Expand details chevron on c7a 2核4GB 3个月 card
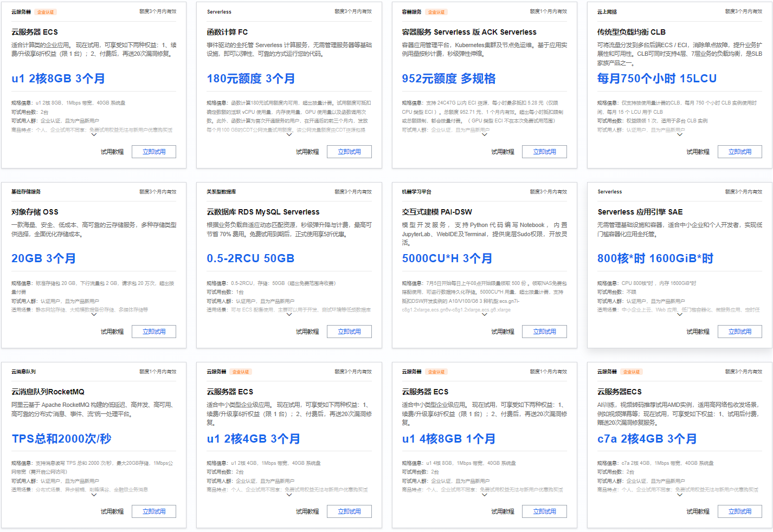This screenshot has width=773, height=532. [x=680, y=495]
